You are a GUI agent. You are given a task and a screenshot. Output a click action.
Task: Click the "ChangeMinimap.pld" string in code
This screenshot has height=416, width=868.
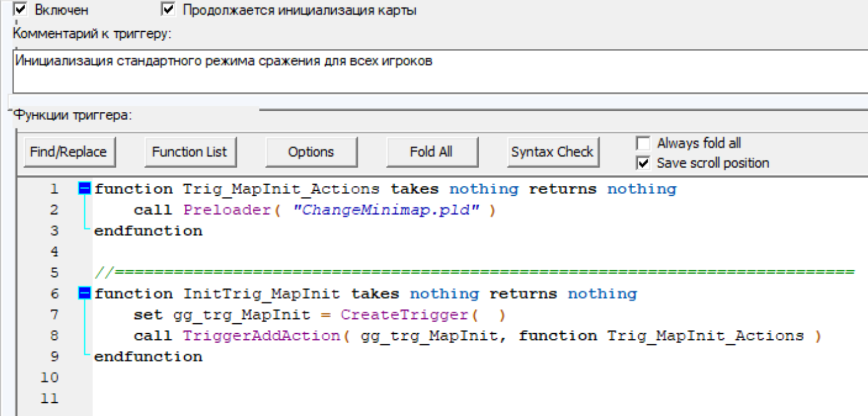386,210
